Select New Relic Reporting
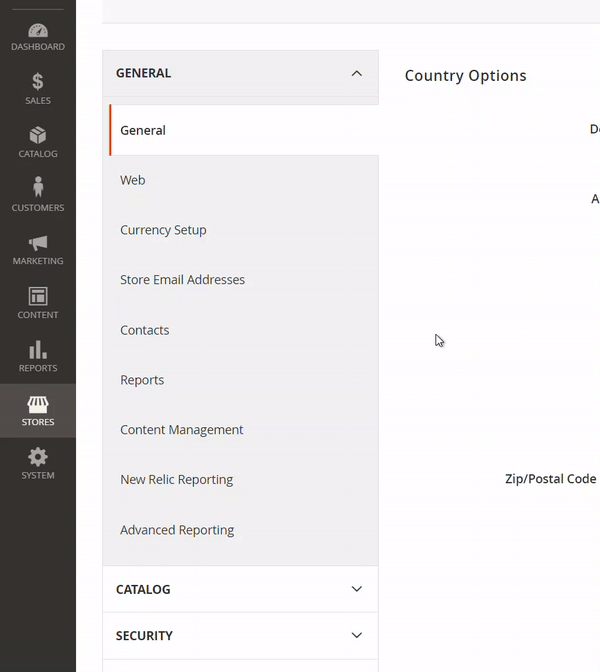This screenshot has width=600, height=672. (x=176, y=480)
